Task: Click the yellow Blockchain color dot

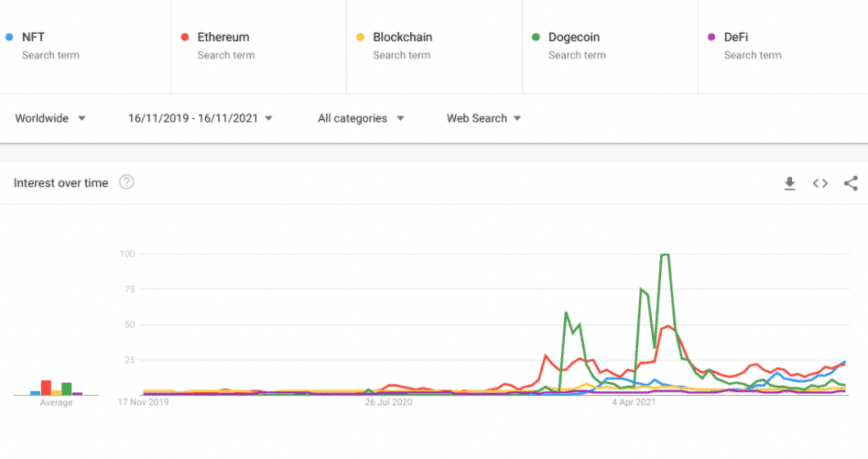Action: pos(360,38)
